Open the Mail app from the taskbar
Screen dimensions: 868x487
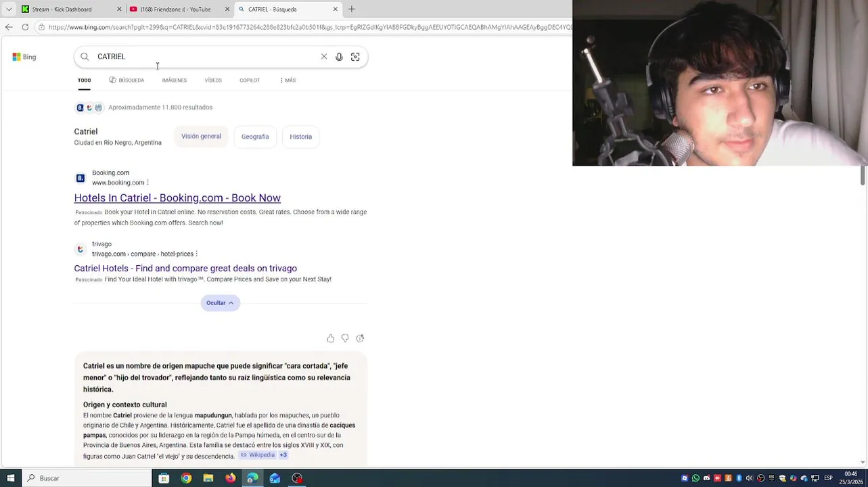275,478
